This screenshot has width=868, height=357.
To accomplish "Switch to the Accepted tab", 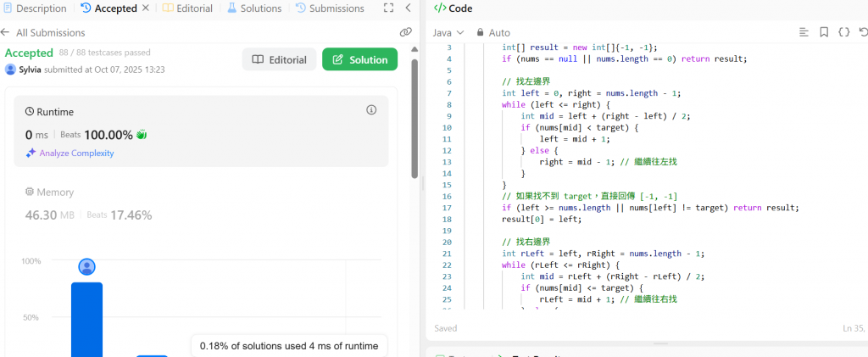I will [109, 8].
